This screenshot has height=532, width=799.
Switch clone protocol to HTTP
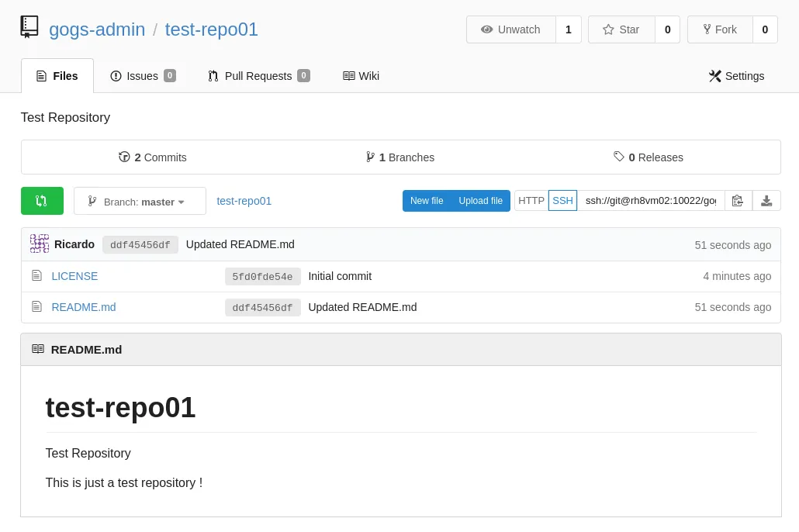(531, 200)
